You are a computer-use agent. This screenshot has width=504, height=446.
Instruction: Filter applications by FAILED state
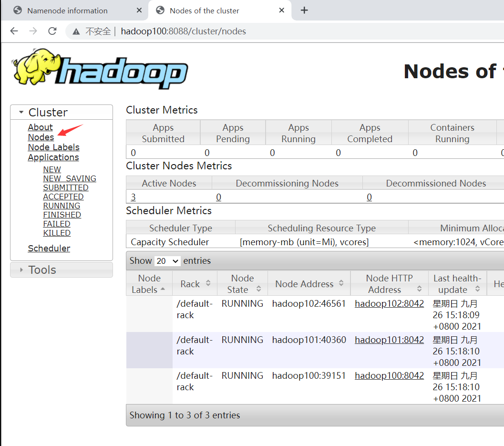click(57, 224)
